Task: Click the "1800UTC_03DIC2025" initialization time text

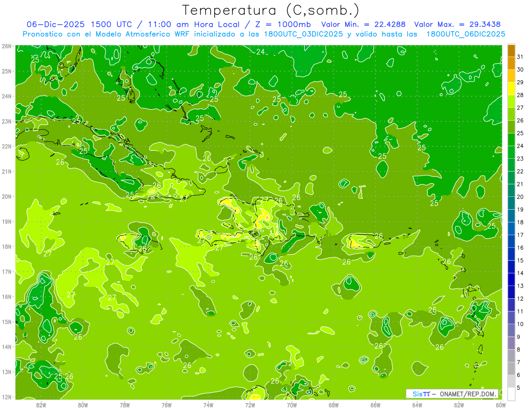Action: click(x=303, y=34)
